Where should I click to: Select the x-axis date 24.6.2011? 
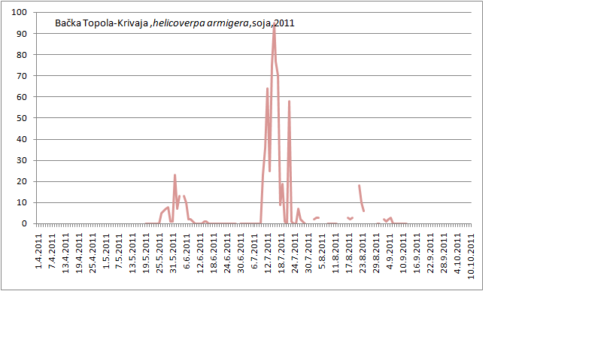(x=227, y=254)
